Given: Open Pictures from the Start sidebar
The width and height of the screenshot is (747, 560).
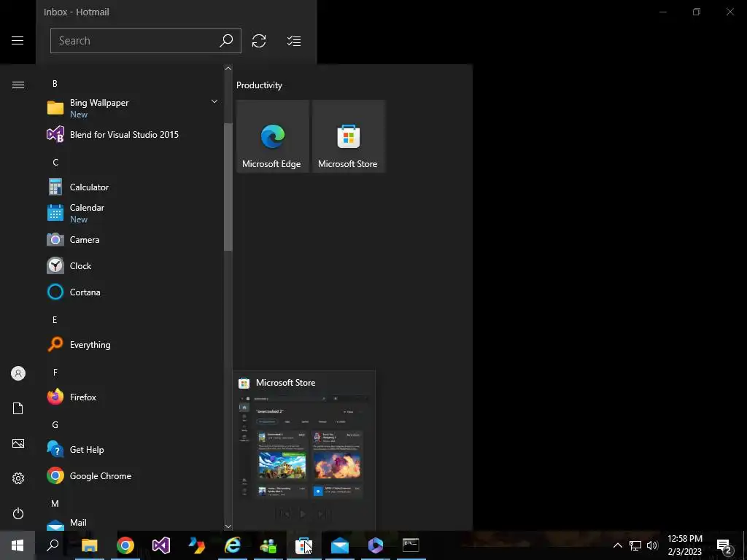Looking at the screenshot, I should (18, 443).
